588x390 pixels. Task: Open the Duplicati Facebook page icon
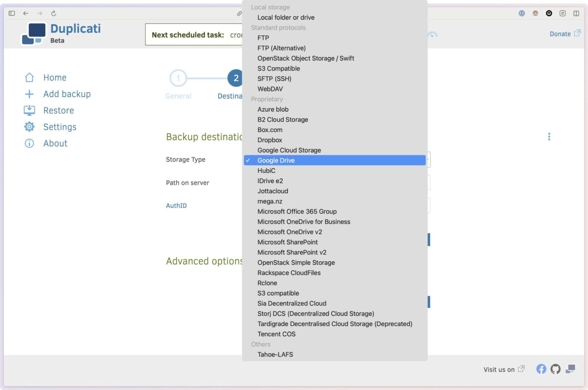click(x=541, y=369)
